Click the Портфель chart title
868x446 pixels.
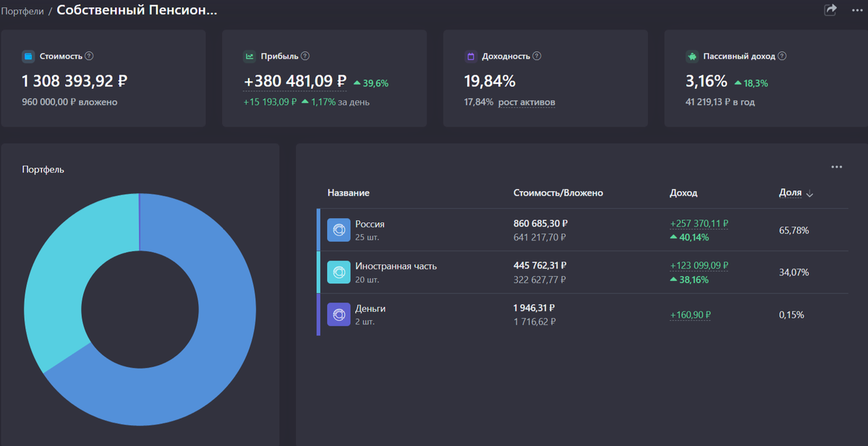click(43, 169)
